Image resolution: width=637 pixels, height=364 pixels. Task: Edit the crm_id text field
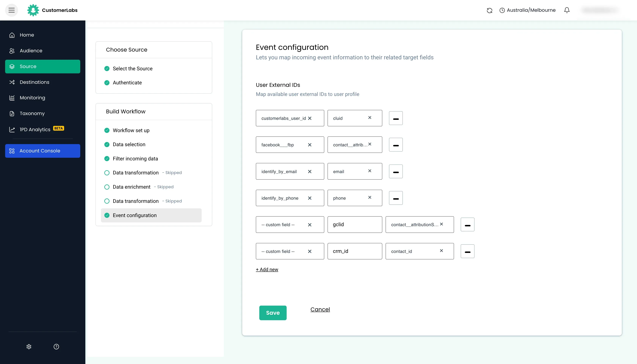tap(355, 251)
